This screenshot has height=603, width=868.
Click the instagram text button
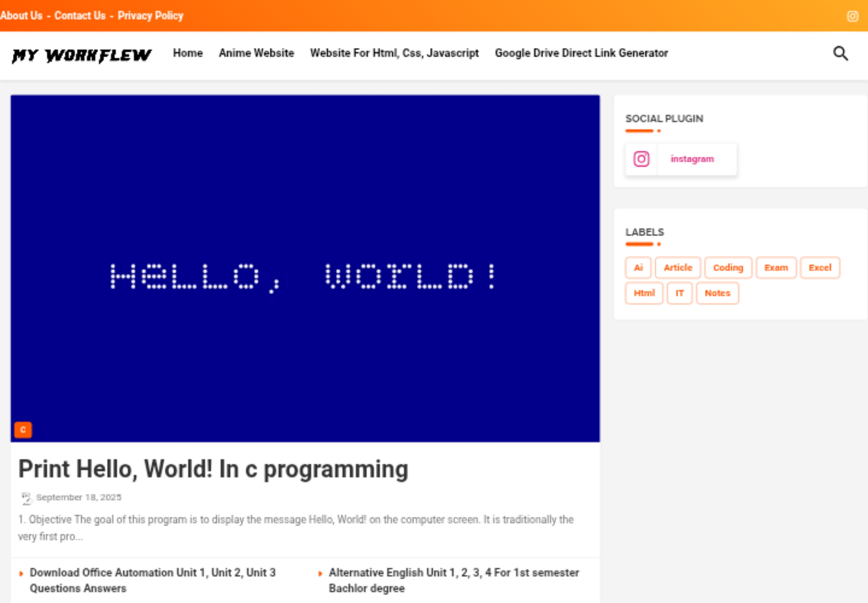(692, 159)
